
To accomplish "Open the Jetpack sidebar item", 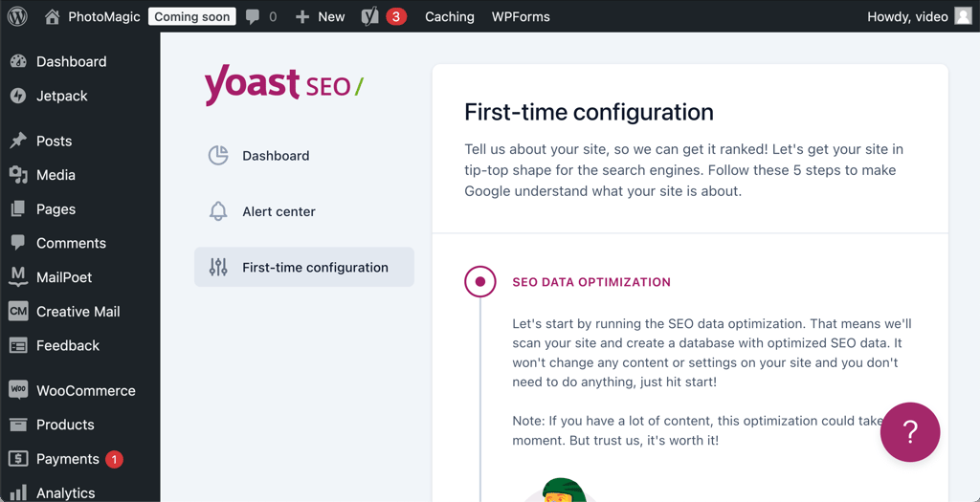I will [62, 97].
